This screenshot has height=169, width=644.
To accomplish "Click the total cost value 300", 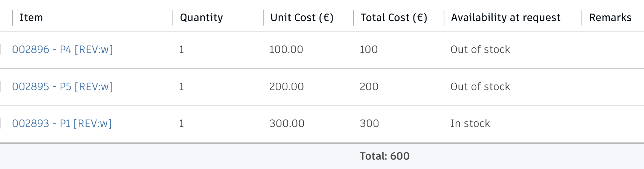I will [x=369, y=124].
